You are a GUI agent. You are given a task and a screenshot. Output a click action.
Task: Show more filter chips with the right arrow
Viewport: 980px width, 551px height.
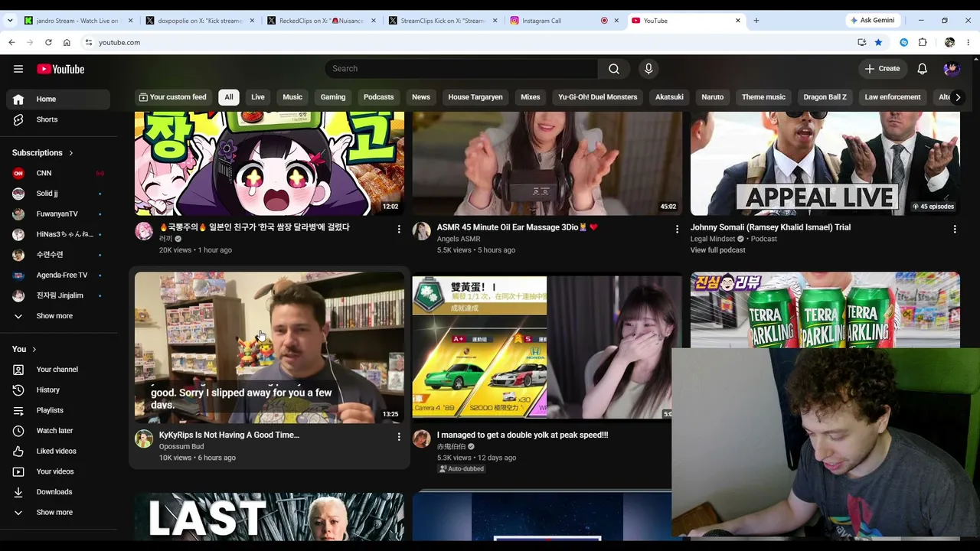(958, 97)
